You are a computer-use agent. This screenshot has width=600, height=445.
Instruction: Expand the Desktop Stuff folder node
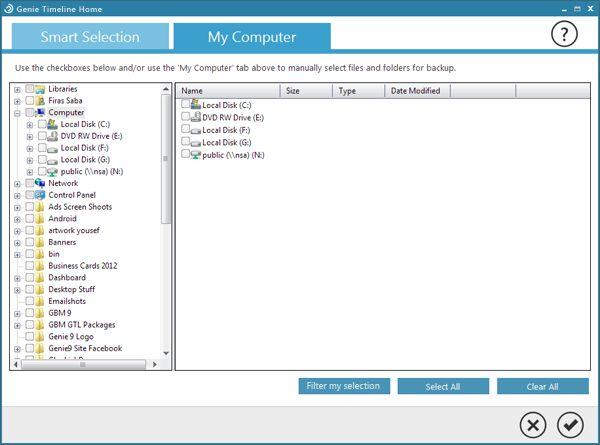coord(17,290)
